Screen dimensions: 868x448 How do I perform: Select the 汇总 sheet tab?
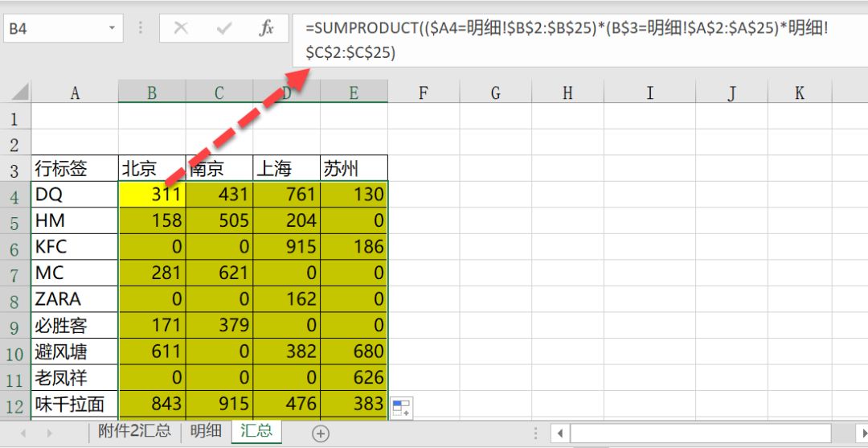click(256, 431)
